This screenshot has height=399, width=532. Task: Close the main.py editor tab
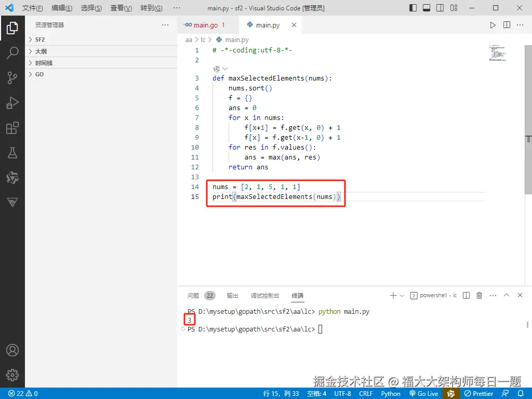[x=294, y=25]
